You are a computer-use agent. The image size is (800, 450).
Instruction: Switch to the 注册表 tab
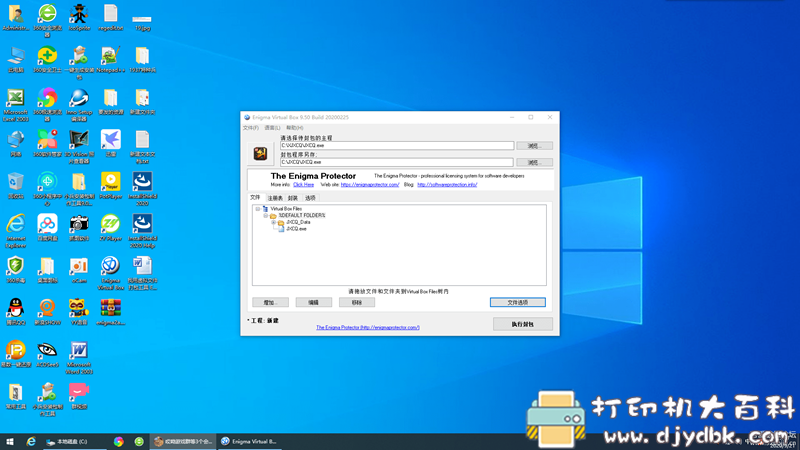pos(275,198)
